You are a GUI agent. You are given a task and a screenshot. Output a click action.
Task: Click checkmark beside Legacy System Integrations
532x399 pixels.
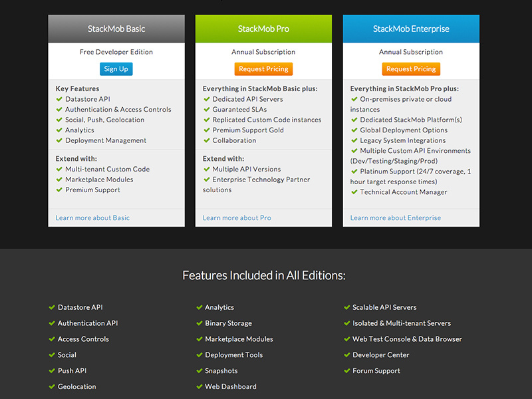[354, 140]
